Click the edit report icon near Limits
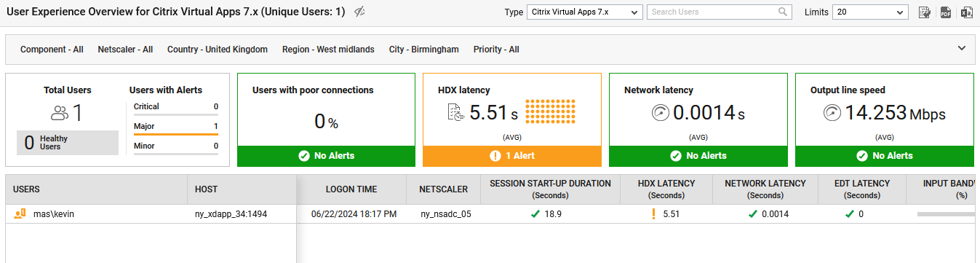The image size is (980, 263). (x=925, y=12)
